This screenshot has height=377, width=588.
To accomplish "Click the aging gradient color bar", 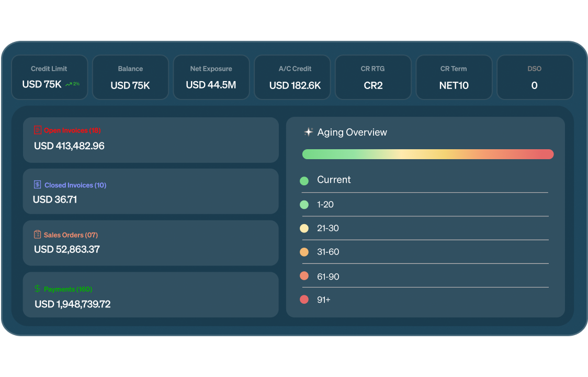I will pyautogui.click(x=428, y=154).
